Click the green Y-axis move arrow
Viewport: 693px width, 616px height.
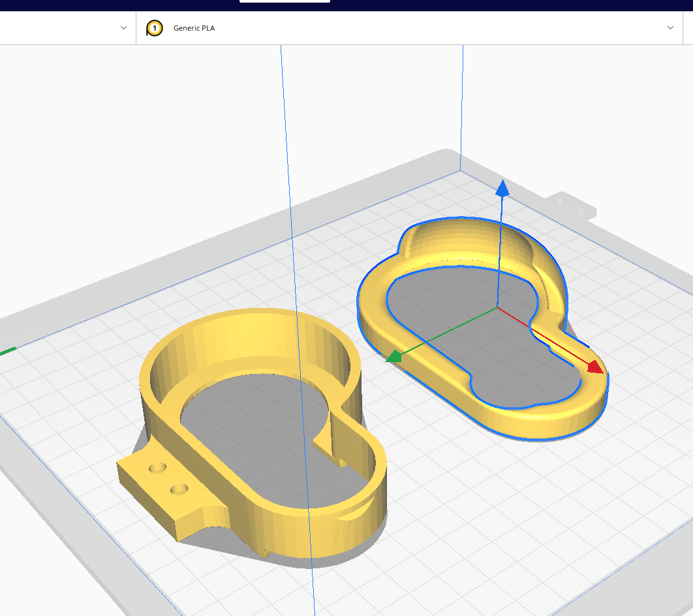point(393,356)
